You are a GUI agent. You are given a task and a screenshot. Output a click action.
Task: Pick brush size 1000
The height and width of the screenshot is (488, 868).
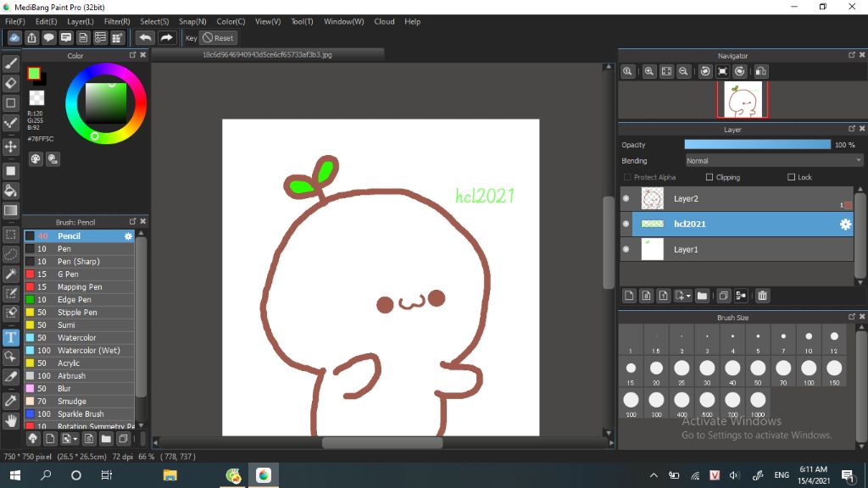pyautogui.click(x=758, y=402)
